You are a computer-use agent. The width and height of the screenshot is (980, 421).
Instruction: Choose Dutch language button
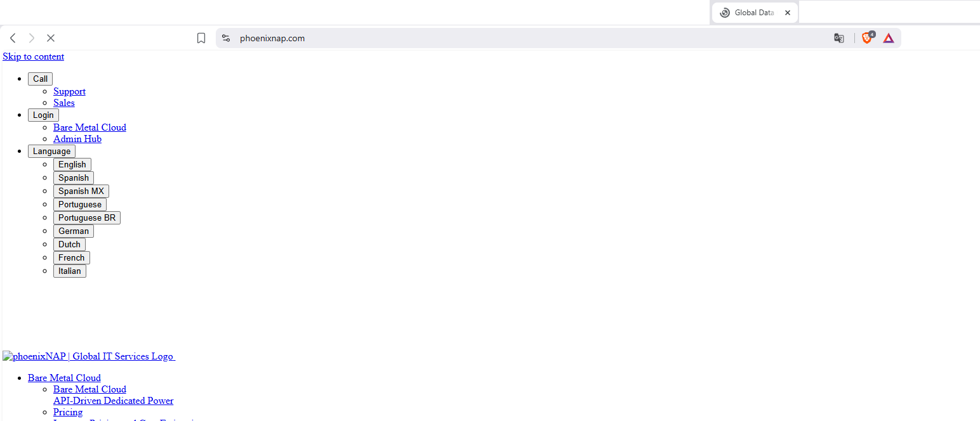69,245
